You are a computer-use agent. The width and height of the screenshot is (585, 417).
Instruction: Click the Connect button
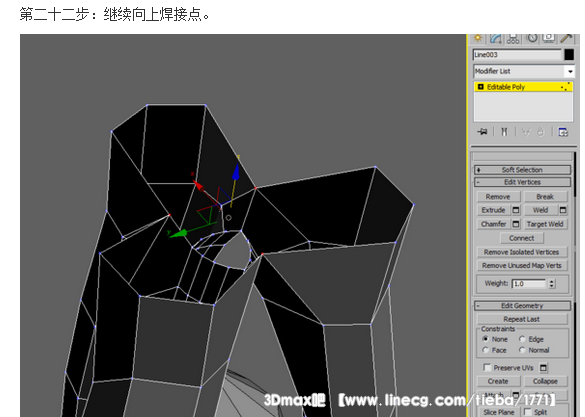[522, 238]
